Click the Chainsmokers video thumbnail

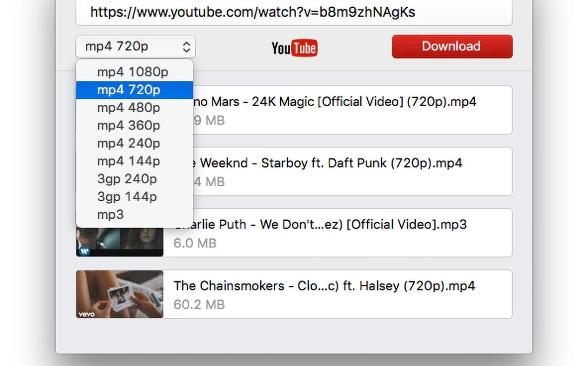[x=120, y=294]
